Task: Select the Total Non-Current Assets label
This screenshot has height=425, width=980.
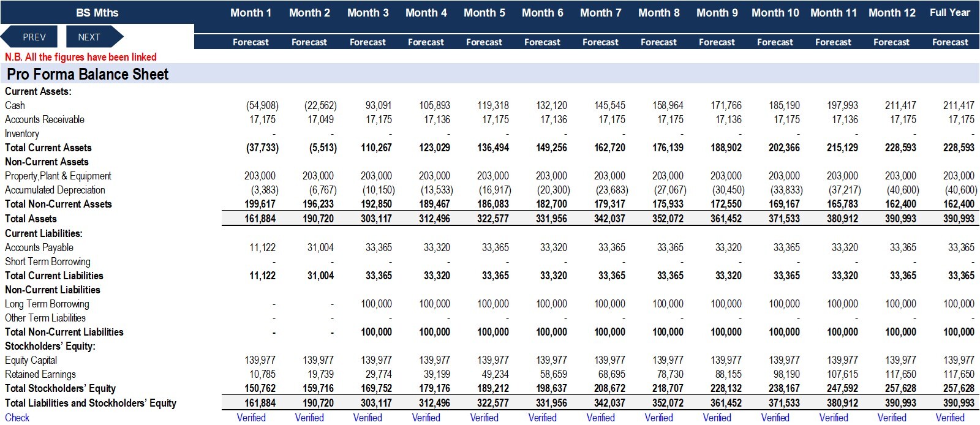Action: click(58, 204)
